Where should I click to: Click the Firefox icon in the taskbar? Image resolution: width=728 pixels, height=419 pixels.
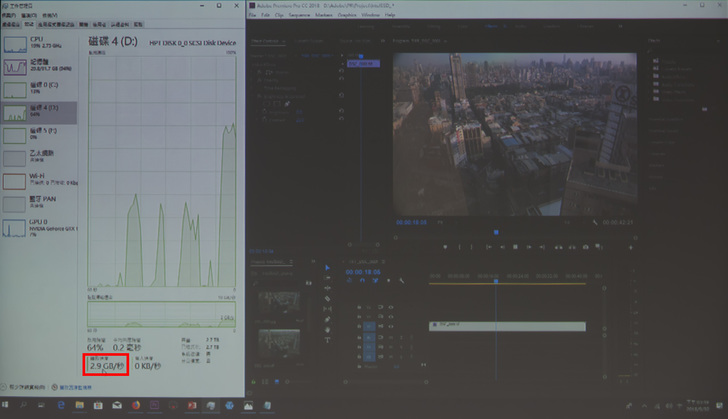(x=137, y=406)
